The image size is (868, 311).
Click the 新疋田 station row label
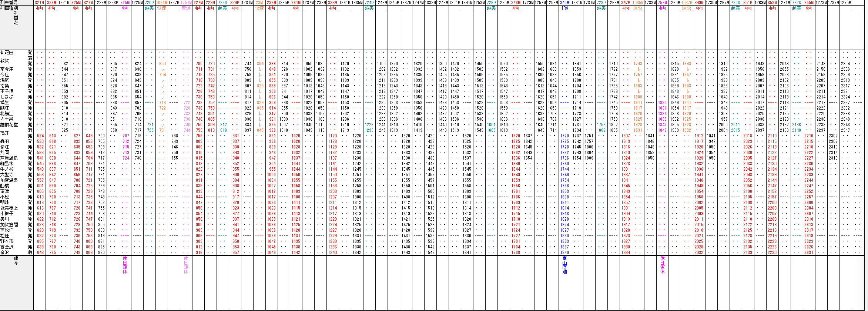pos(7,53)
